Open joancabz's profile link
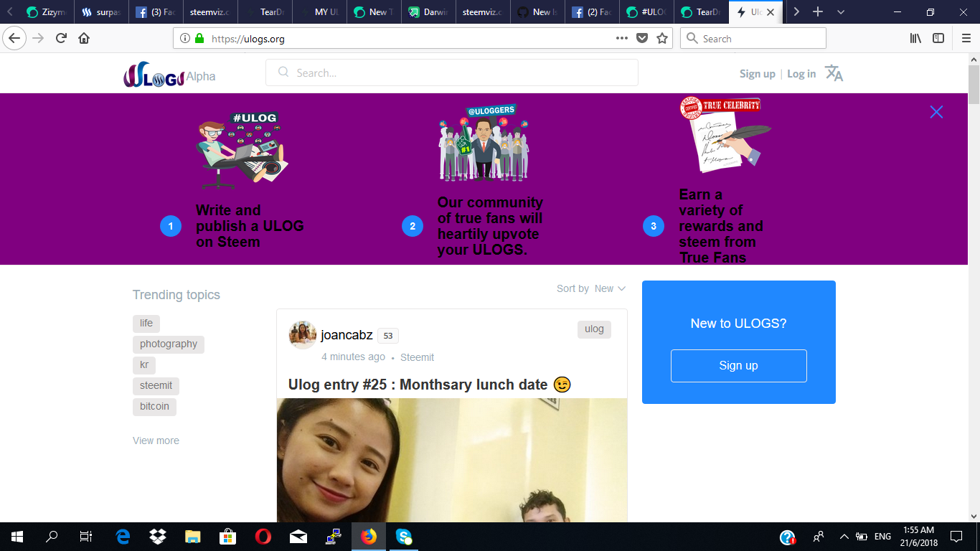Image resolution: width=980 pixels, height=551 pixels. (348, 335)
